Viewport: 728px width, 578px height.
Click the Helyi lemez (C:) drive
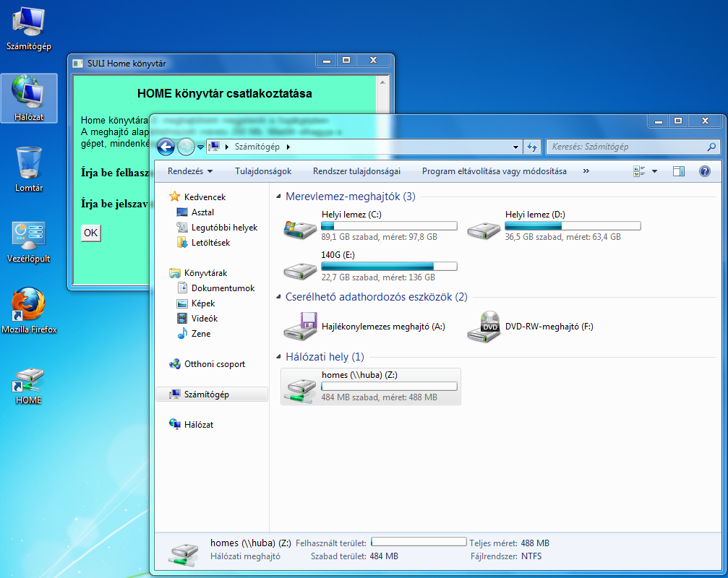pos(370,225)
